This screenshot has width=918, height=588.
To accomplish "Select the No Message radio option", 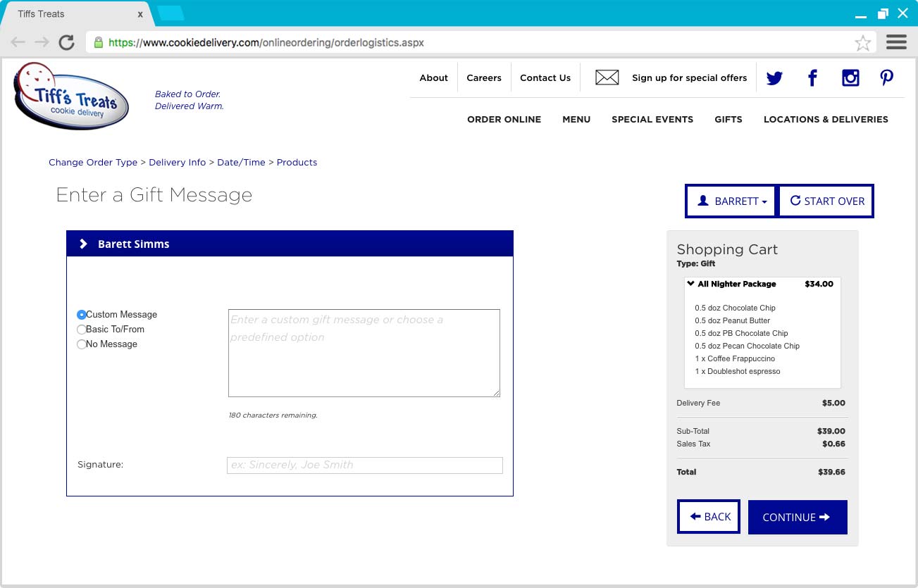I will (82, 344).
